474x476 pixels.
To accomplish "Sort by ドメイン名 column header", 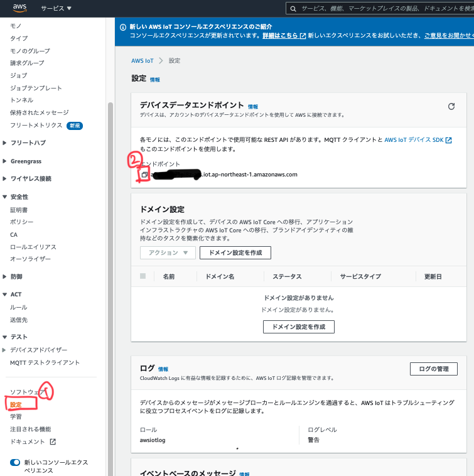I will [220, 276].
